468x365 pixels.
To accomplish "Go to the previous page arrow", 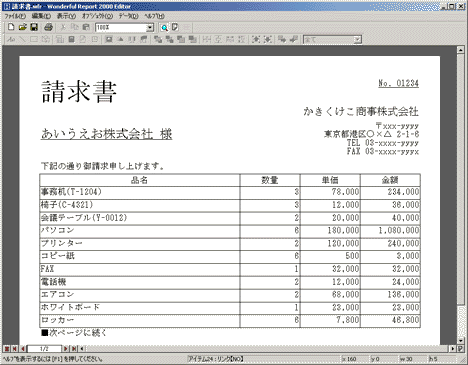I will pyautogui.click(x=23, y=349).
